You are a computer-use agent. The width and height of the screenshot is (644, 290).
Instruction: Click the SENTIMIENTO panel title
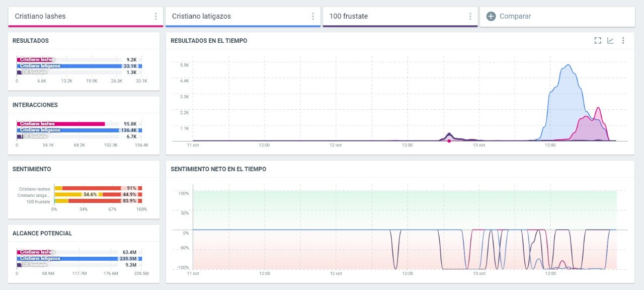click(x=32, y=169)
